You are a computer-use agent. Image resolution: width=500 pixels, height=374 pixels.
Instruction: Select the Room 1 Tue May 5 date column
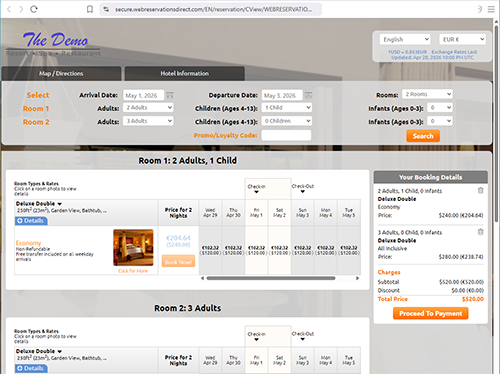pos(349,213)
